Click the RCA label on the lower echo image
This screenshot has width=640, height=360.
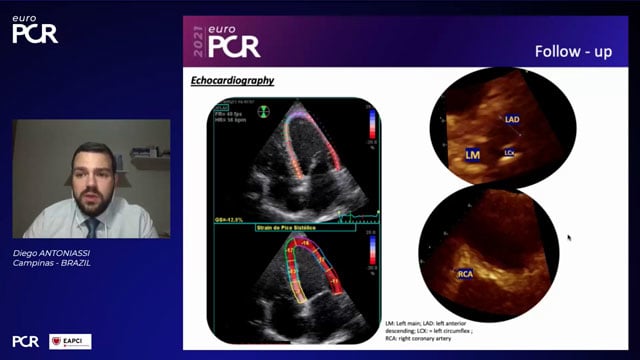pyautogui.click(x=465, y=274)
